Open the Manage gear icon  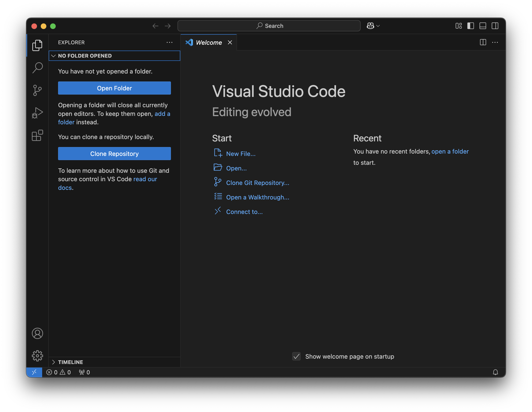pyautogui.click(x=37, y=356)
